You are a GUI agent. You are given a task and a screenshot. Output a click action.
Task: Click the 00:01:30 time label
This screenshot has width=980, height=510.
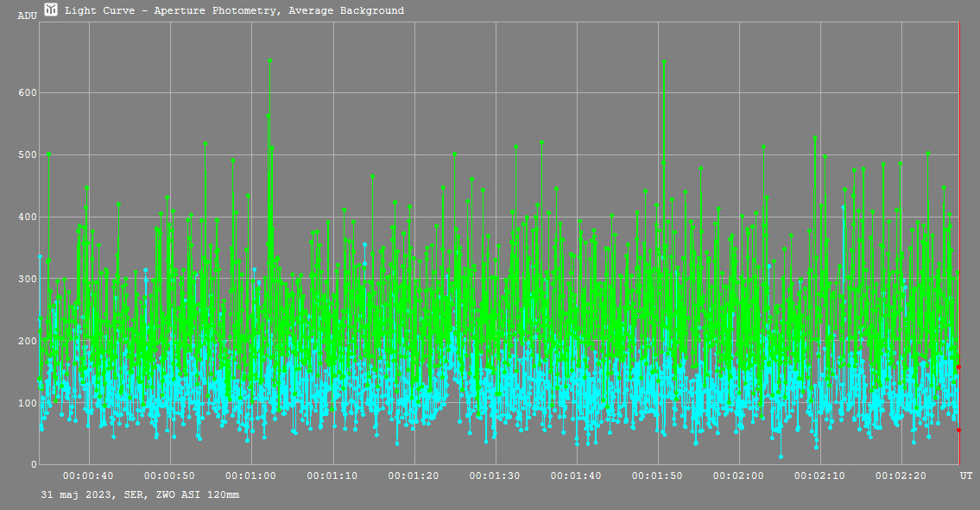click(495, 475)
